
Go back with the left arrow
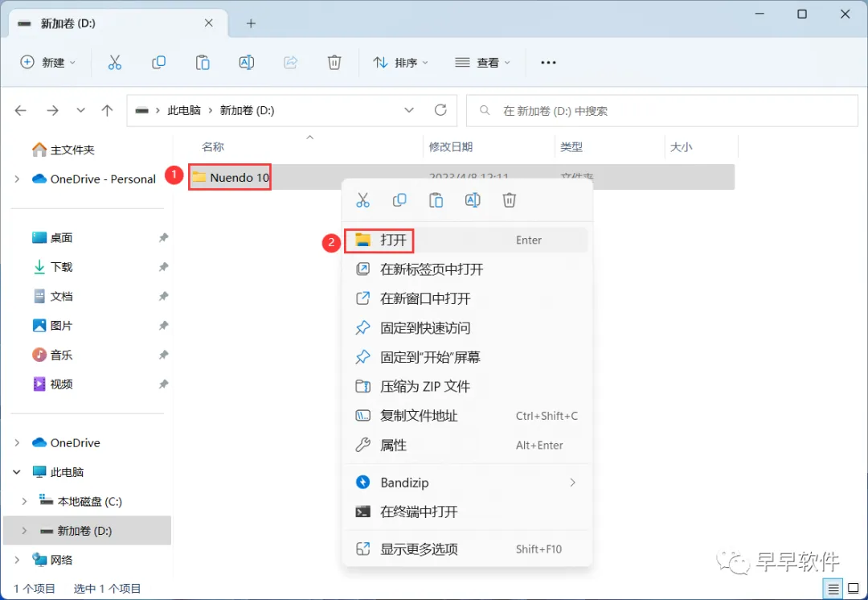(x=21, y=111)
